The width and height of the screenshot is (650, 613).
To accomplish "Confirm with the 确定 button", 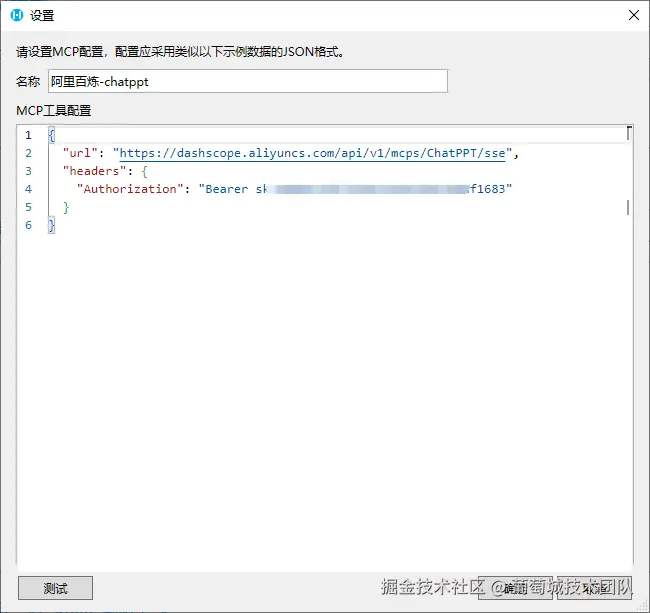I will click(x=515, y=588).
